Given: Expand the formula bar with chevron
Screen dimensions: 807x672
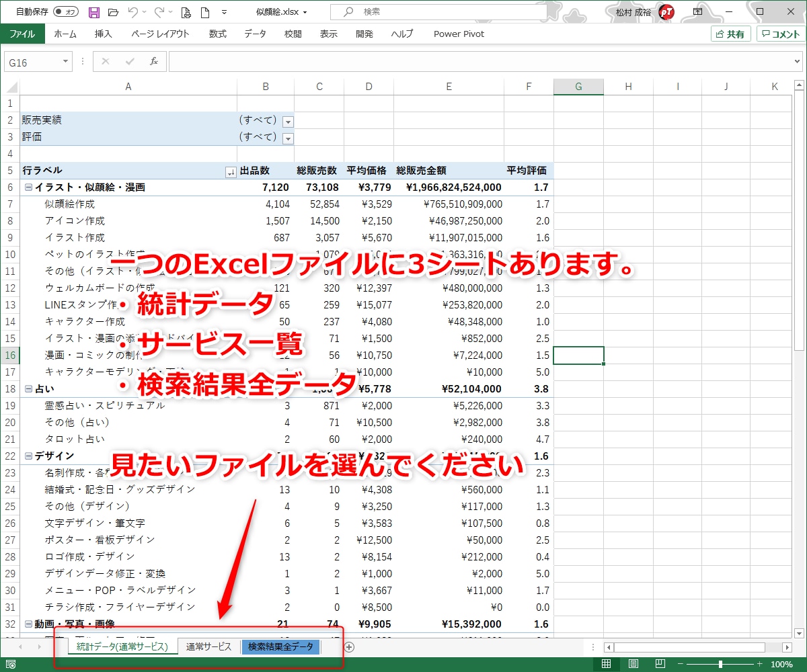Looking at the screenshot, I should pos(798,62).
